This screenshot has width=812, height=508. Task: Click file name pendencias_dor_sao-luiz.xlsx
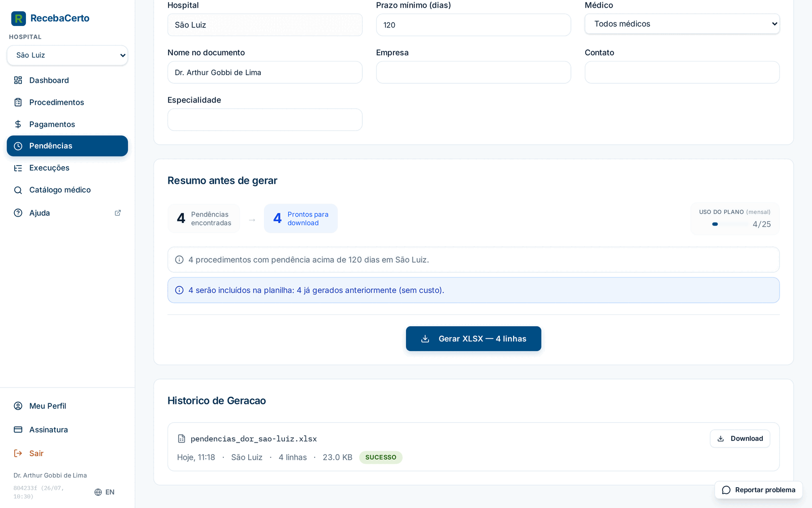254,439
